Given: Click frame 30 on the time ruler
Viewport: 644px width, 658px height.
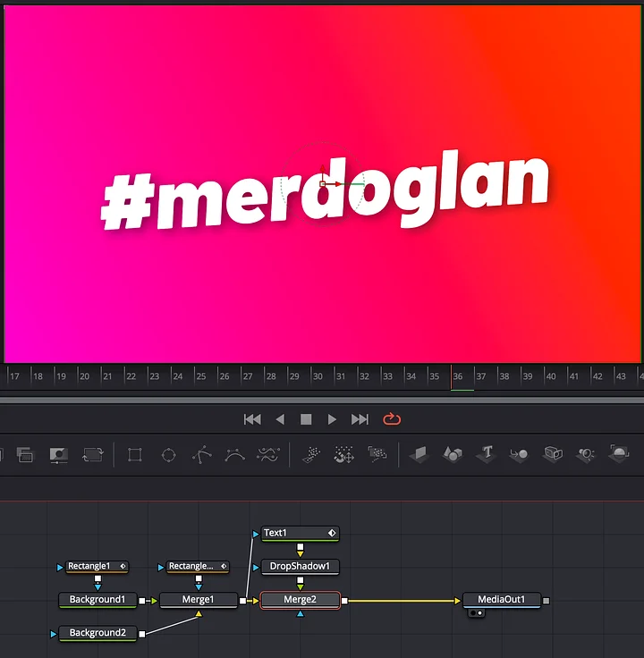Looking at the screenshot, I should pos(318,376).
